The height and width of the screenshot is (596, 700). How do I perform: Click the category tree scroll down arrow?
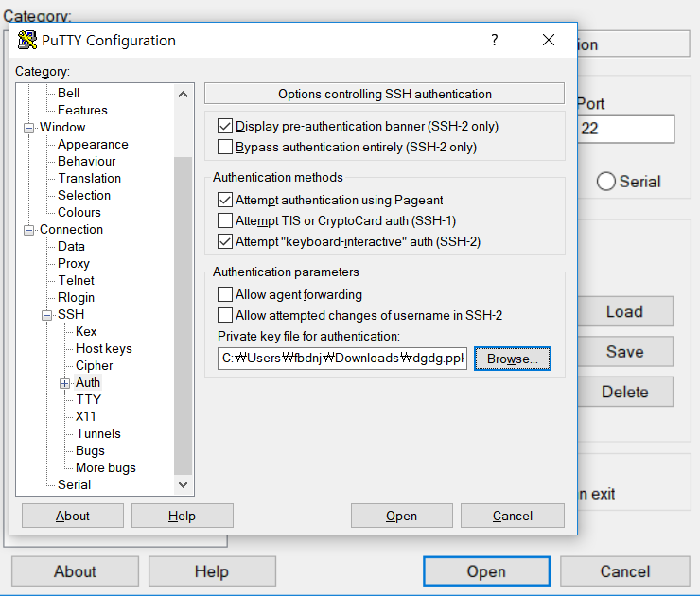[183, 484]
